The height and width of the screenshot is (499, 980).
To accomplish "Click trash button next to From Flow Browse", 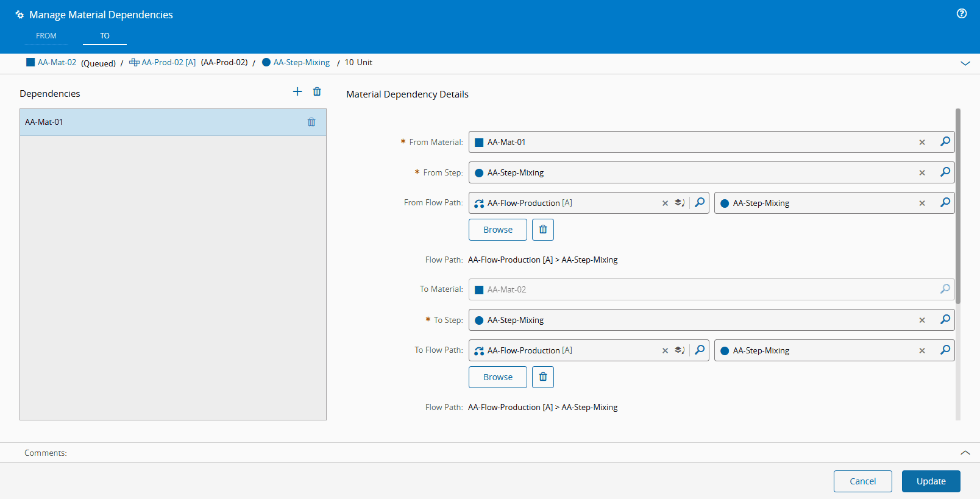I will [x=543, y=230].
